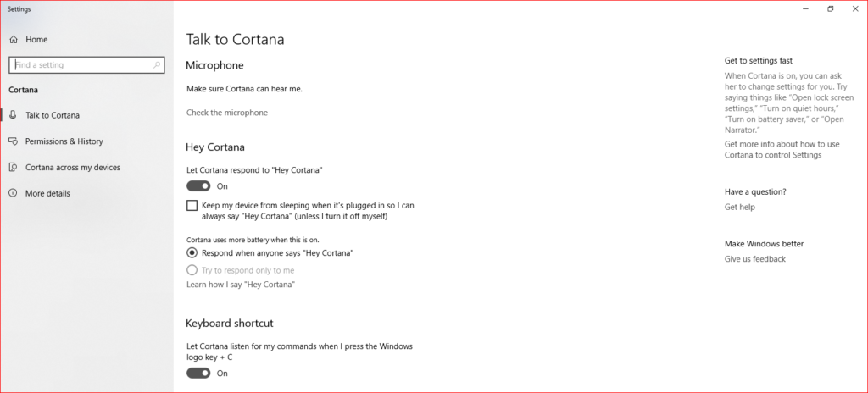The height and width of the screenshot is (393, 868).
Task: Click the Permissions & History icon
Action: (x=14, y=141)
